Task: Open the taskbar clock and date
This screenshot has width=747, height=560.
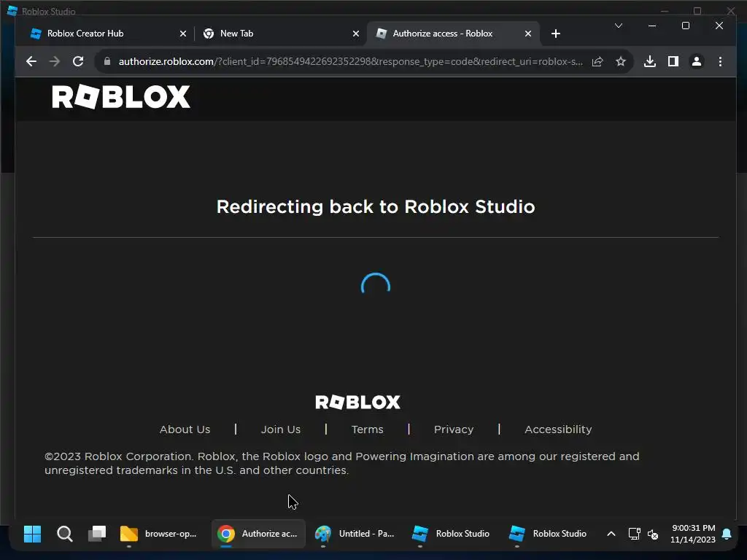Action: coord(693,534)
